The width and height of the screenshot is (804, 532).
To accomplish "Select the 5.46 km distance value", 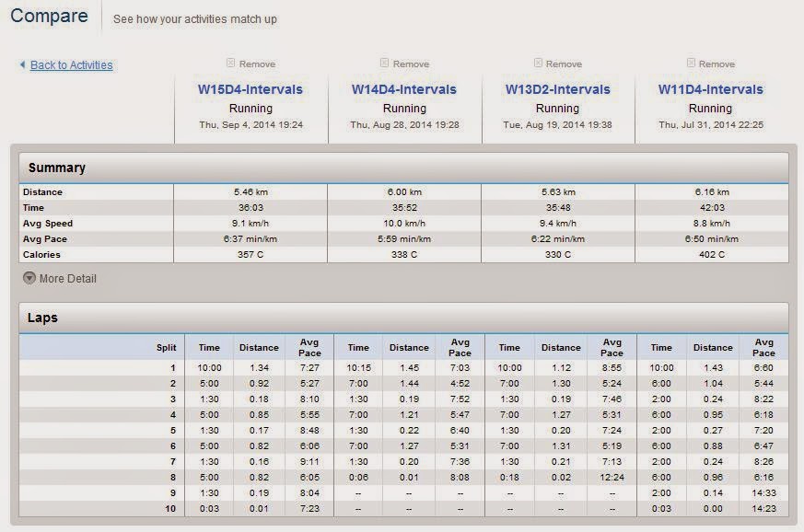I will (251, 192).
